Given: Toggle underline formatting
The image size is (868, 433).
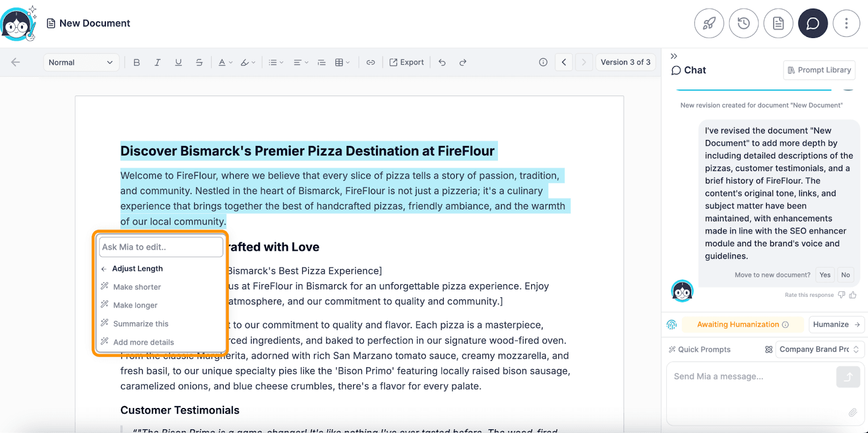Looking at the screenshot, I should pos(178,62).
